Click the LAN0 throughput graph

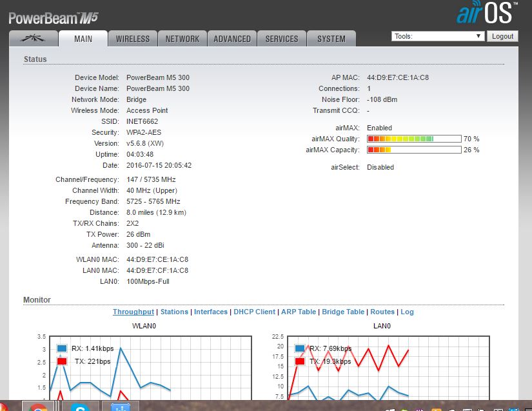388,368
